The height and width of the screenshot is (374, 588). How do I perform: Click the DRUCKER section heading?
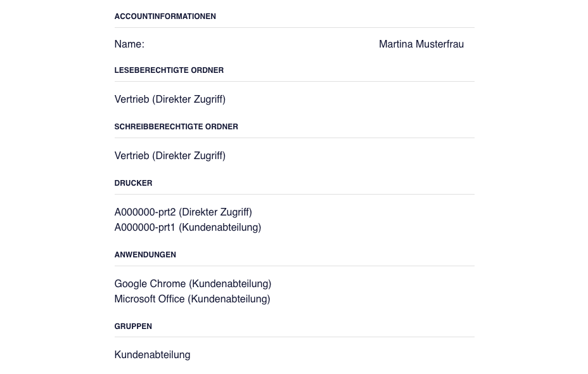(133, 183)
